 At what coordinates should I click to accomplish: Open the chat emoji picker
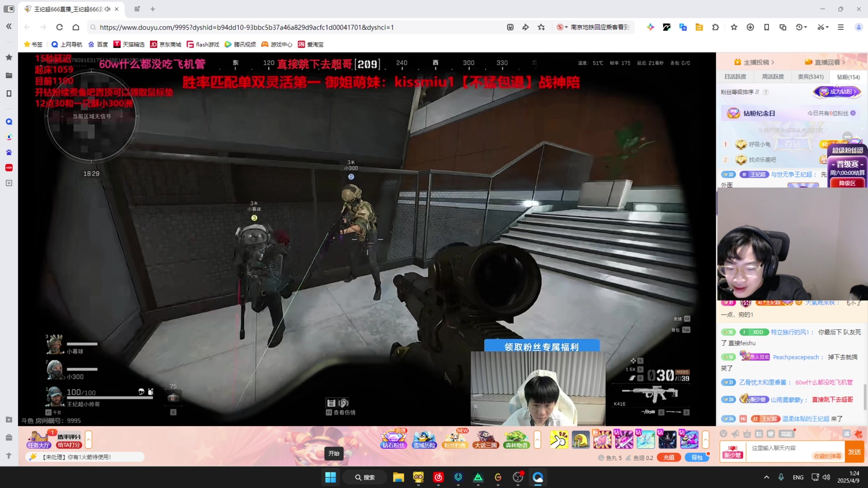(723, 434)
